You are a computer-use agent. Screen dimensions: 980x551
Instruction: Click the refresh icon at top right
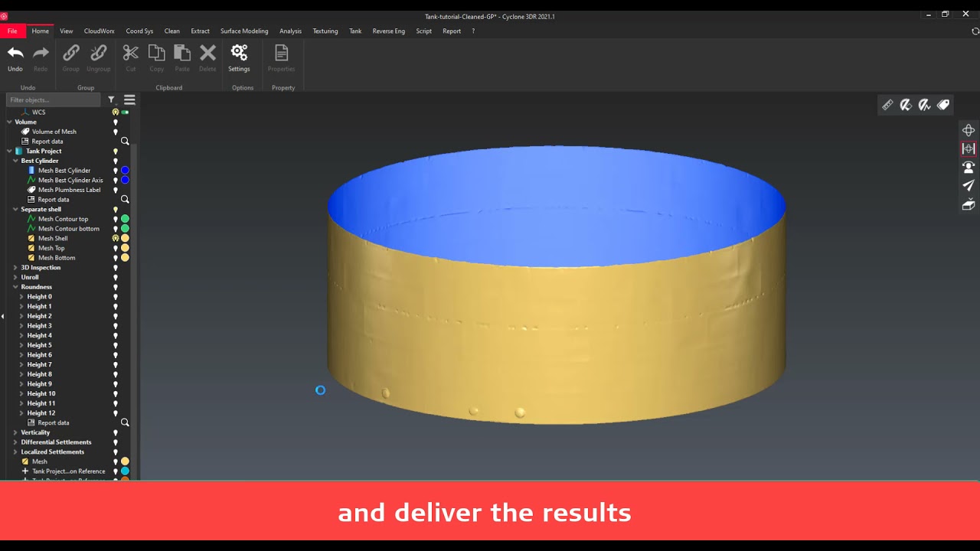[x=975, y=31]
